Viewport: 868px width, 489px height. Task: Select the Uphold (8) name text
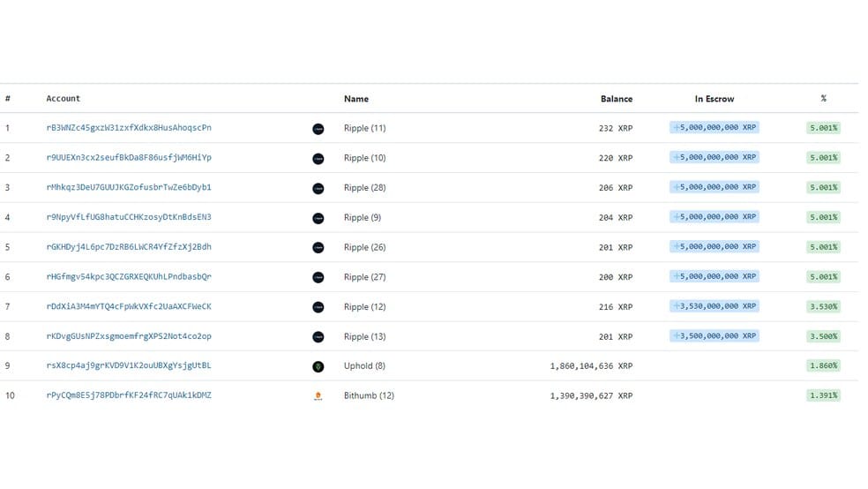364,366
